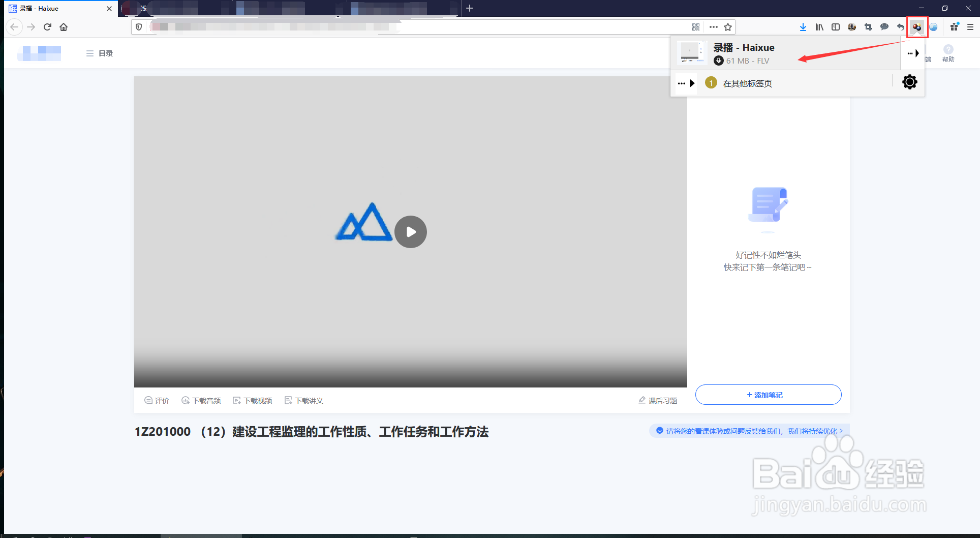Open 课后习题 after-class exercises

point(658,401)
